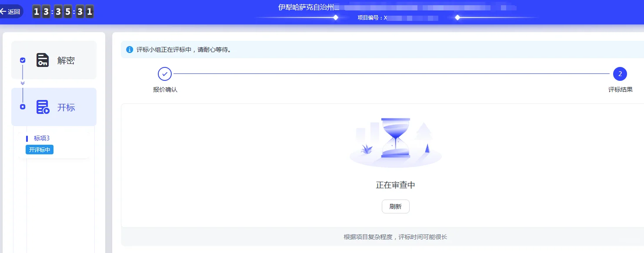The image size is (644, 253).
Task: Click the progress line between the two steps
Action: (391, 74)
